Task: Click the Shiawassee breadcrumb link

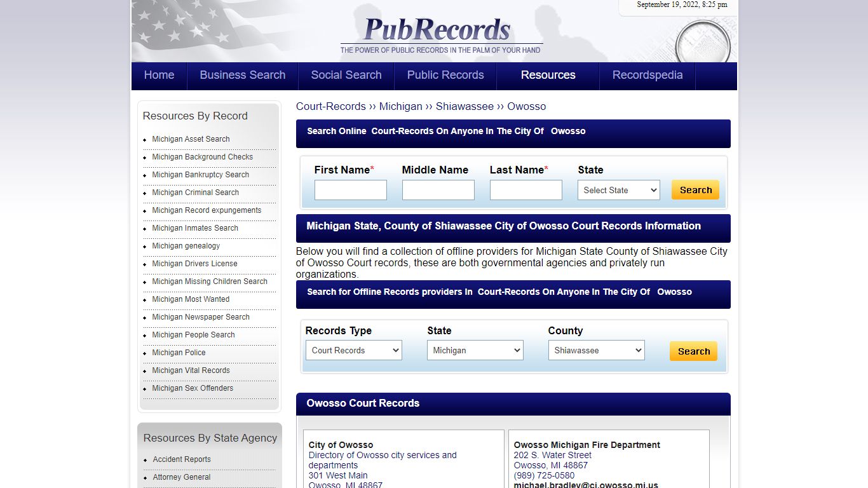Action: pos(465,106)
